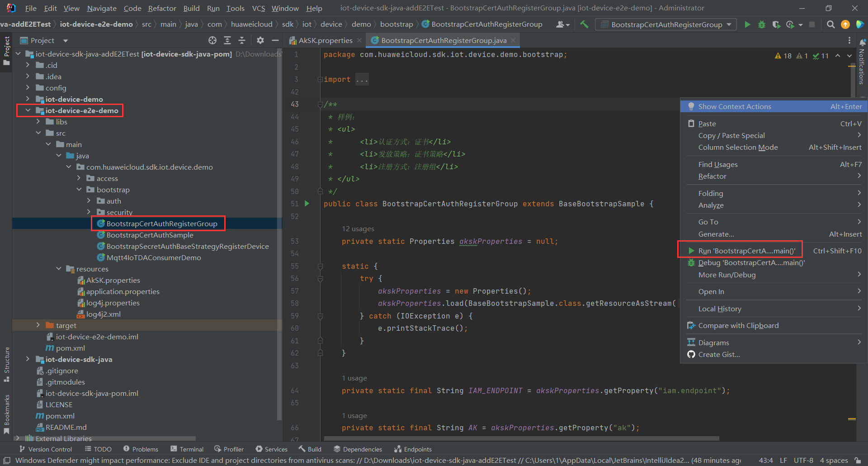Collapse the resources folder
Image resolution: width=868 pixels, height=466 pixels.
[59, 268]
